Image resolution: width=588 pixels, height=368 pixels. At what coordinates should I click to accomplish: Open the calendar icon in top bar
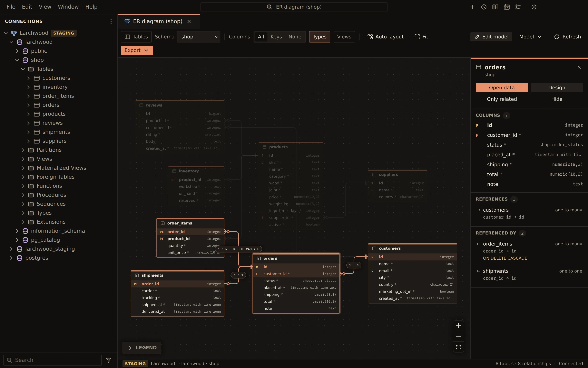coord(507,7)
